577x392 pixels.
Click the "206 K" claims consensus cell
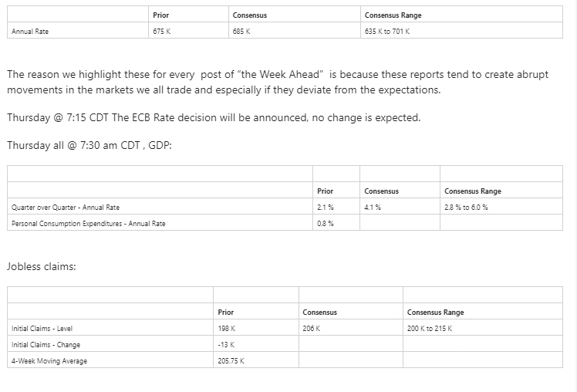(x=312, y=329)
